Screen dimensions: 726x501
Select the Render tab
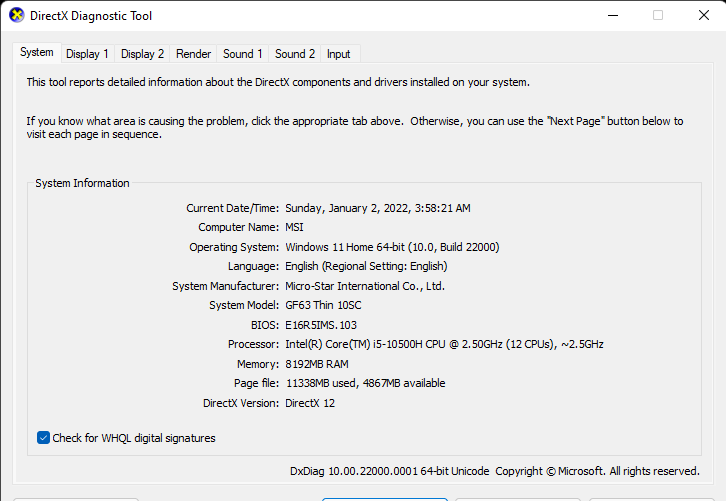coord(193,54)
